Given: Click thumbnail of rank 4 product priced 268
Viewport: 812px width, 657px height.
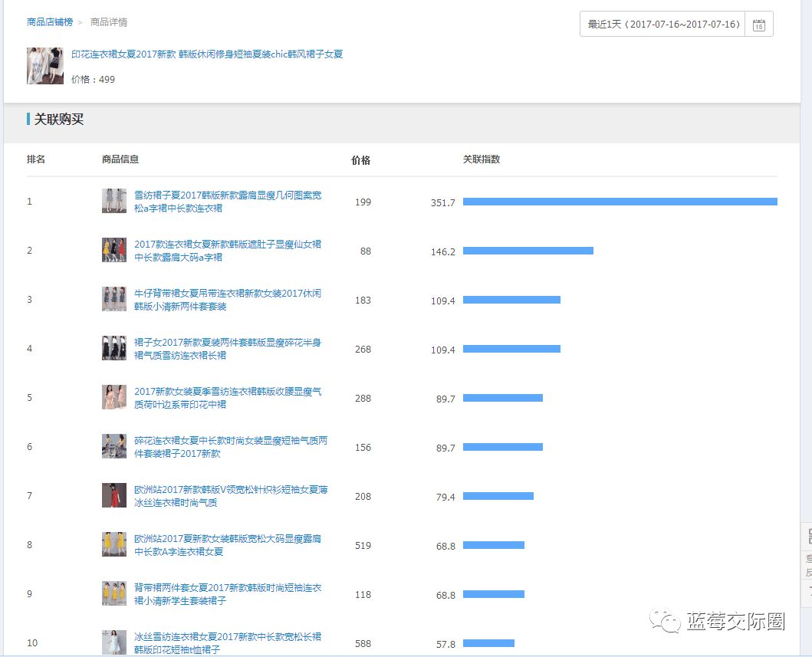Looking at the screenshot, I should click(114, 348).
